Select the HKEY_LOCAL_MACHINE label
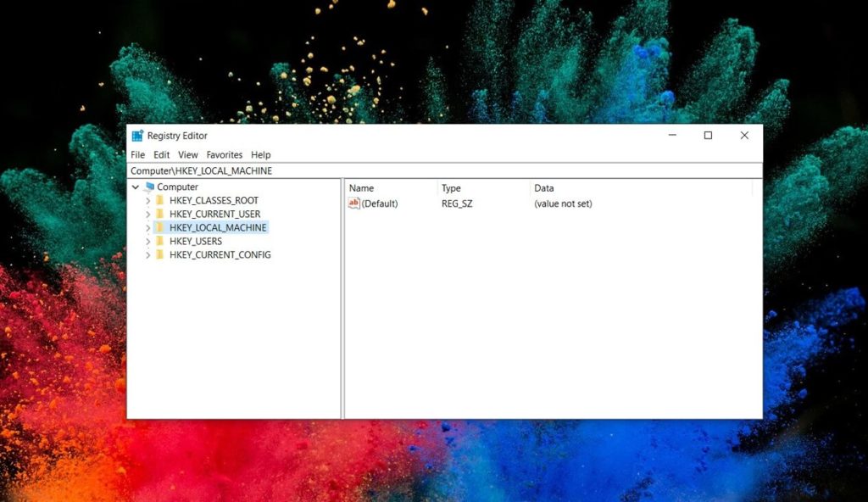The width and height of the screenshot is (868, 502). pos(218,227)
